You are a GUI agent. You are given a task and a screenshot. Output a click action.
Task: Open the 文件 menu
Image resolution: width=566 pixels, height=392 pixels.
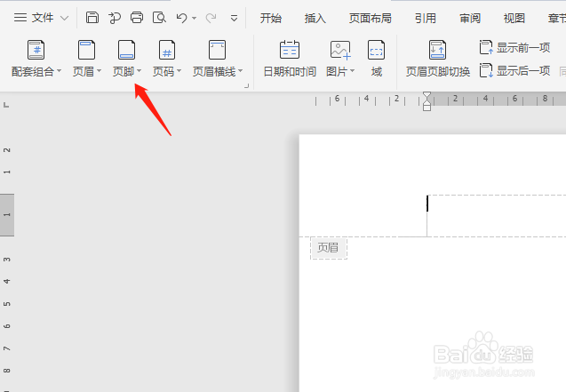[34, 18]
